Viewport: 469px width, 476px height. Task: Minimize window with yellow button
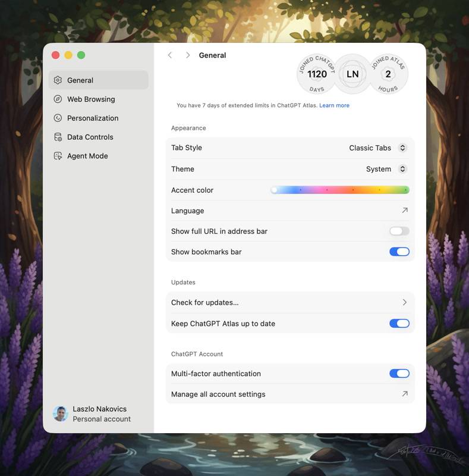[x=68, y=55]
